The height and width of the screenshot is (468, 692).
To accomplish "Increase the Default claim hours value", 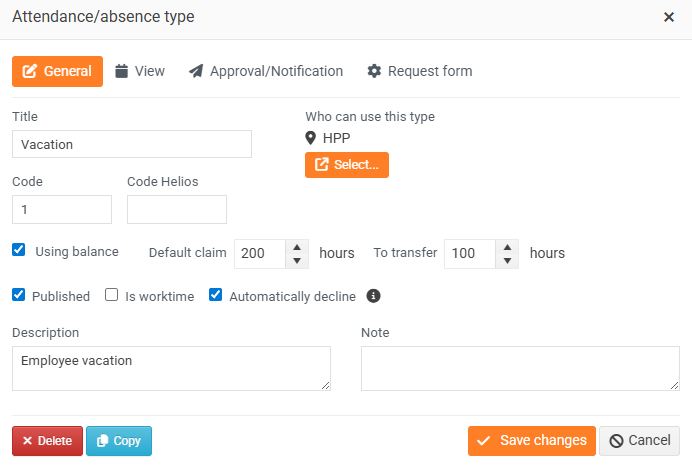I will pos(297,246).
